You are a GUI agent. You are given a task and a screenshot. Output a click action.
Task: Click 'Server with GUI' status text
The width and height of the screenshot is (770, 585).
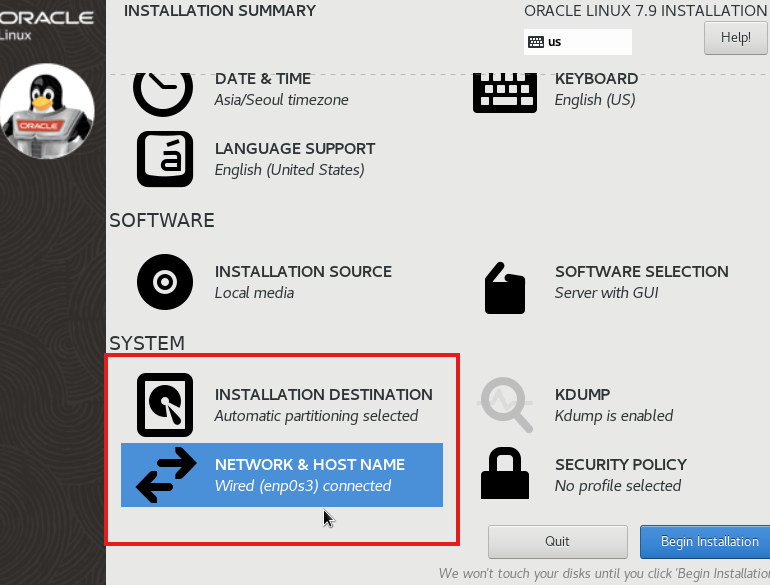click(x=606, y=293)
